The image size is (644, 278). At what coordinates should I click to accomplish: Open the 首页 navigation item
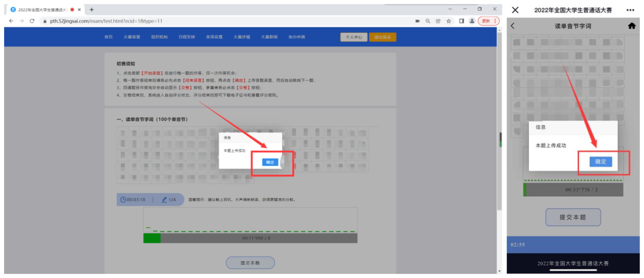pos(109,37)
